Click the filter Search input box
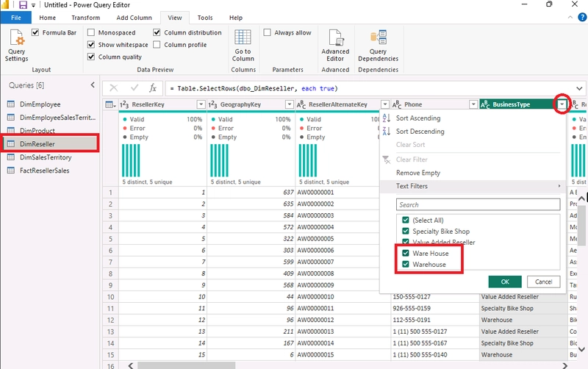This screenshot has height=369, width=588. (478, 205)
